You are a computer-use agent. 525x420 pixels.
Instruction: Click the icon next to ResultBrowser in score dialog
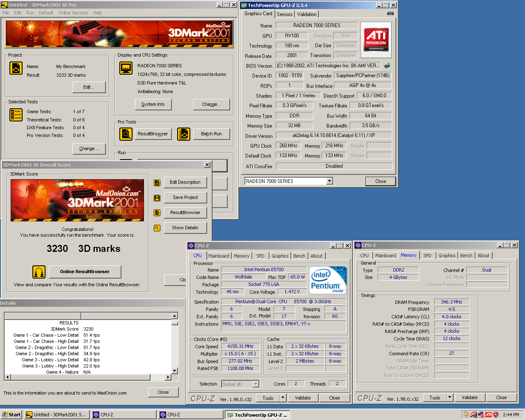(x=157, y=213)
